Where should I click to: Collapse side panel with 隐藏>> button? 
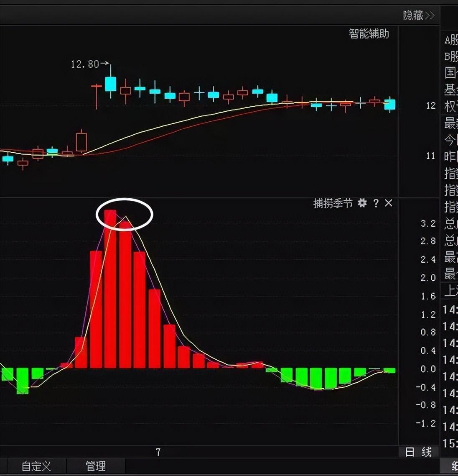point(418,15)
